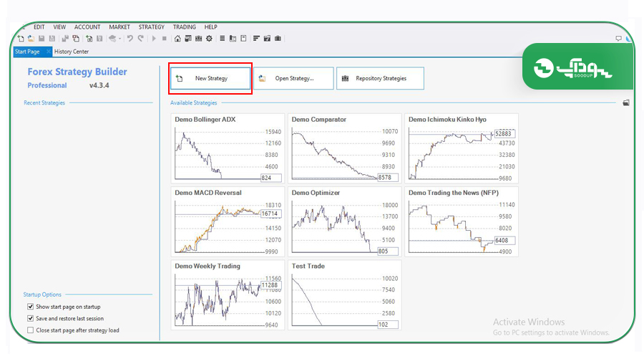The height and width of the screenshot is (364, 644).
Task: Click the candlestick chart icon beside the gear
Action: (199, 39)
